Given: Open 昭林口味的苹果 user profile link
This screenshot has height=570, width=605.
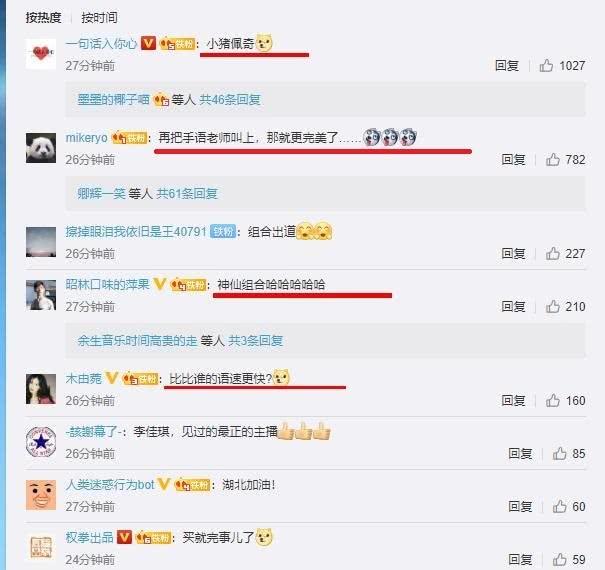Looking at the screenshot, I should point(108,284).
